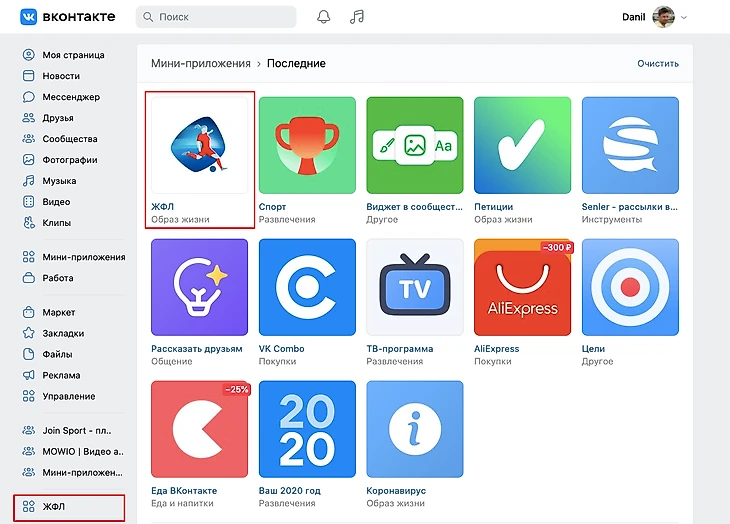
Task: Click the Петиции app title text
Action: tap(493, 207)
